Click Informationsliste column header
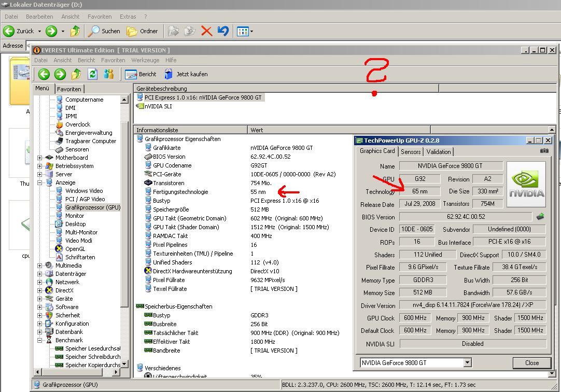561x392 pixels. [x=191, y=130]
